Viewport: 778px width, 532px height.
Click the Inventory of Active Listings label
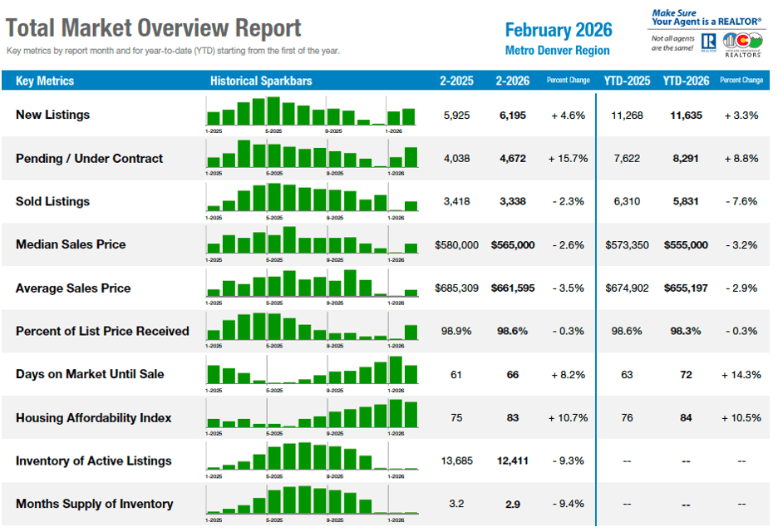(93, 461)
